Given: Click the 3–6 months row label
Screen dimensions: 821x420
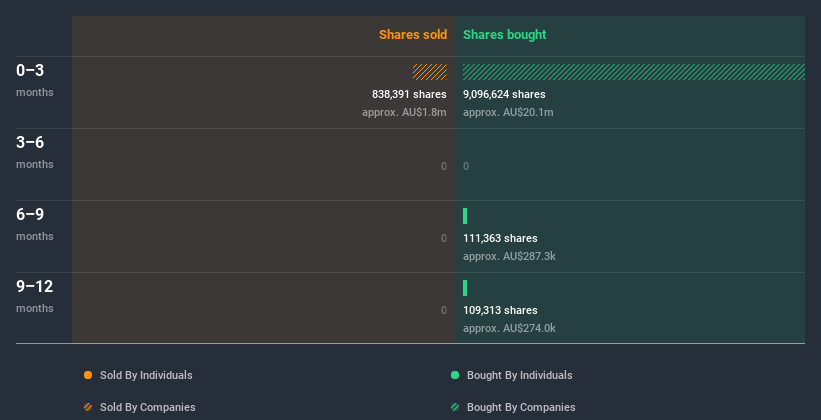Looking at the screenshot, I should click(x=35, y=152).
